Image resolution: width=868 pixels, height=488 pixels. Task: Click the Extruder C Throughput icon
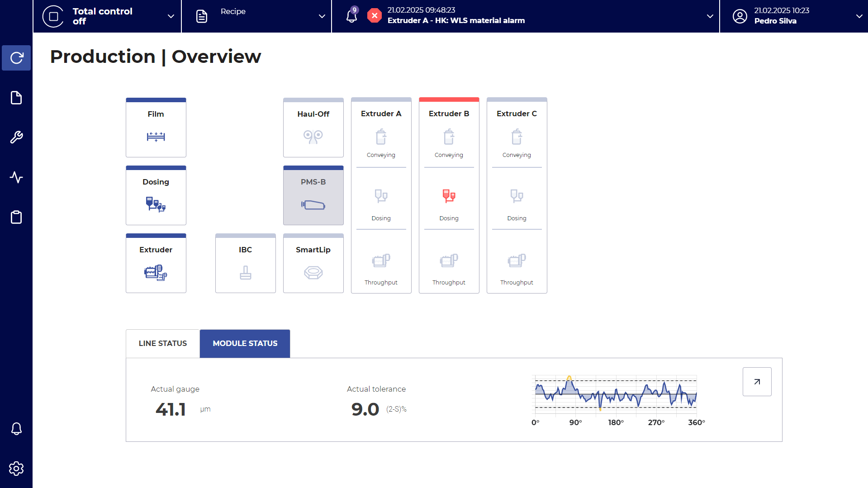(517, 261)
